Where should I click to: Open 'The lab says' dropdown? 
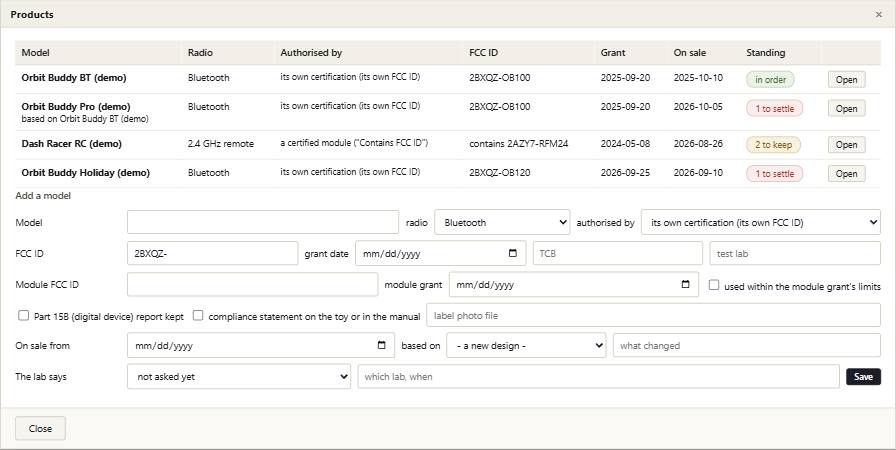click(239, 376)
